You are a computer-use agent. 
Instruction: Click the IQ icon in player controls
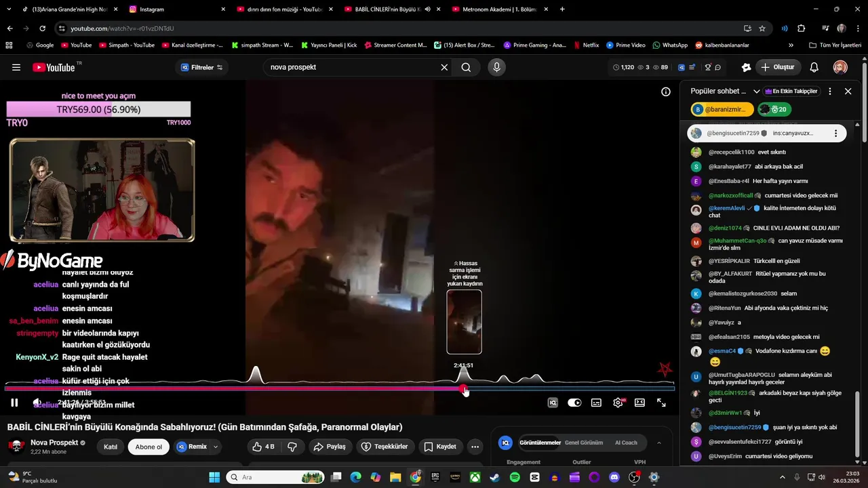pos(553,403)
